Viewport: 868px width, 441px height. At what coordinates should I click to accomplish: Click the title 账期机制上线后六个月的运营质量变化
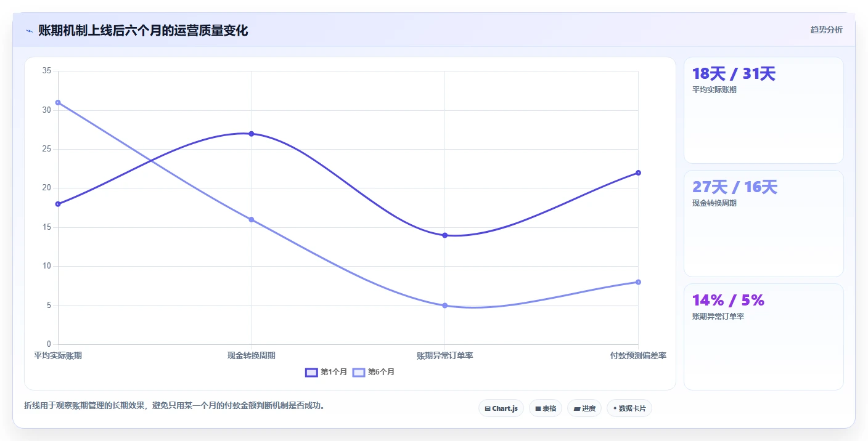[x=143, y=30]
